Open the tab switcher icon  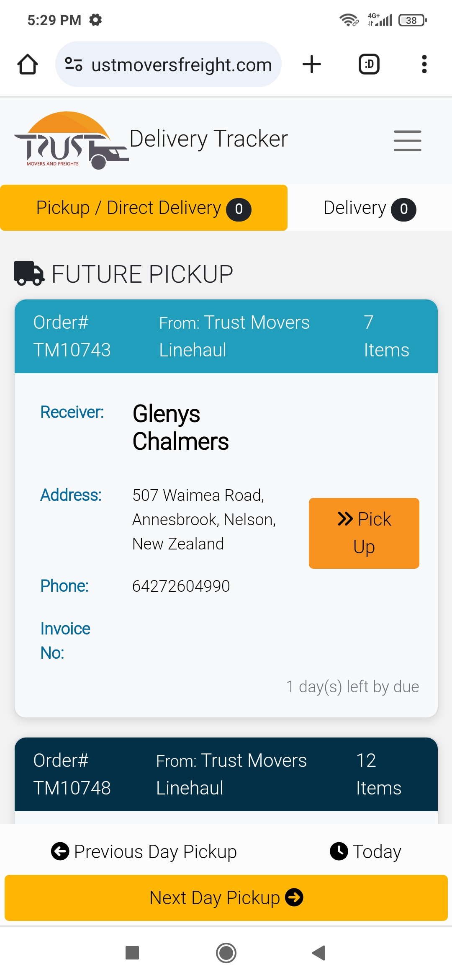(x=369, y=64)
